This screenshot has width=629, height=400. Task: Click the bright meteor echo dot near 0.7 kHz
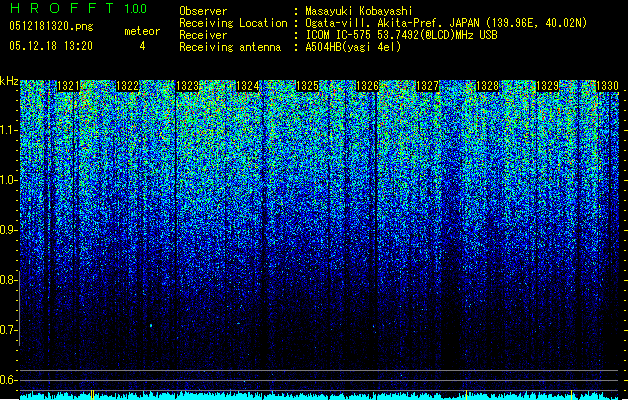(151, 325)
